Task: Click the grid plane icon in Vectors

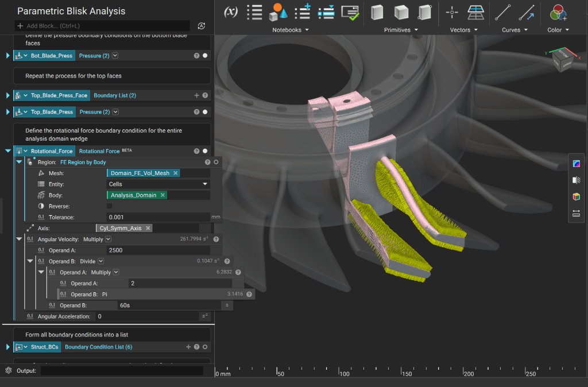Action: click(x=475, y=12)
